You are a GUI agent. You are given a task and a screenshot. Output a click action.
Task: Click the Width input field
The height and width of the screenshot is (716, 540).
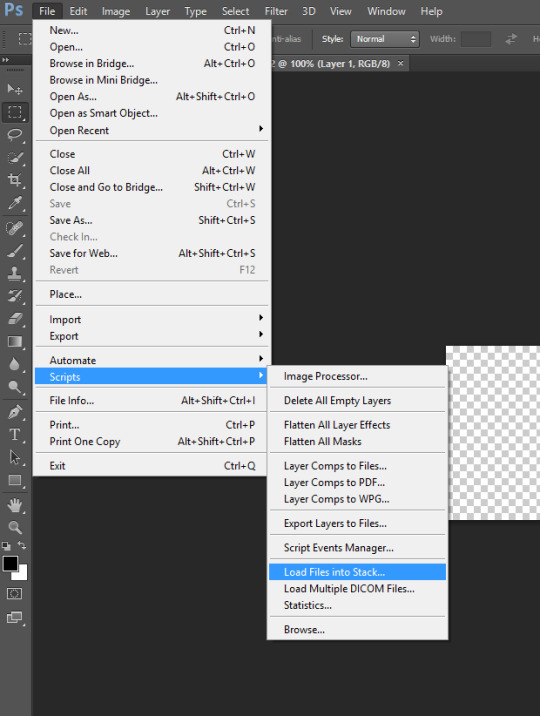[476, 39]
